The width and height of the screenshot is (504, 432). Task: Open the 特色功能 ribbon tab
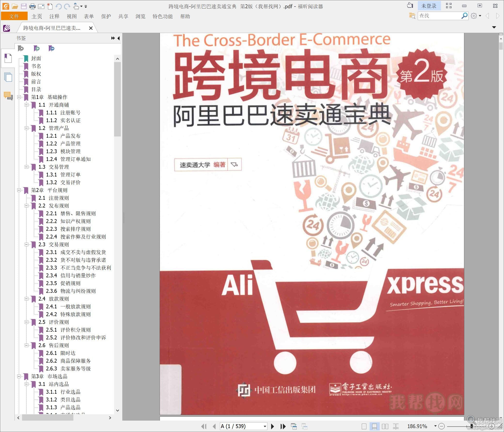pyautogui.click(x=163, y=16)
